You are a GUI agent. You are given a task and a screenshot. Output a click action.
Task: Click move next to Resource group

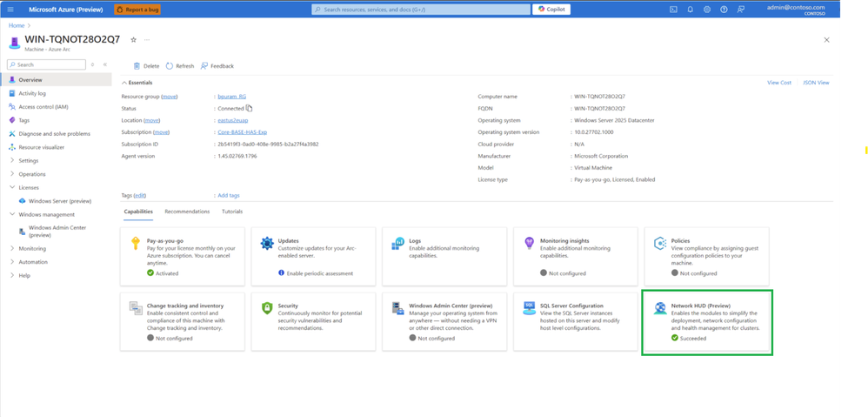170,97
